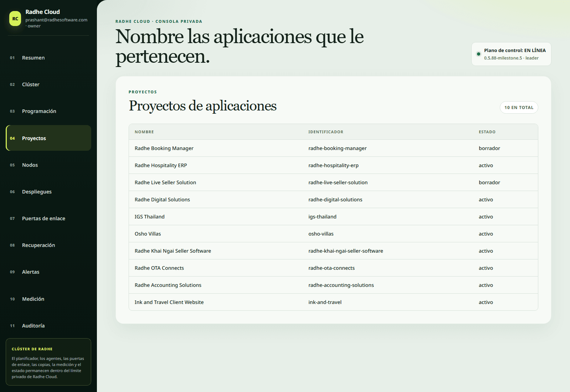Open Programación in the sidebar
This screenshot has width=570, height=392.
pyautogui.click(x=48, y=111)
